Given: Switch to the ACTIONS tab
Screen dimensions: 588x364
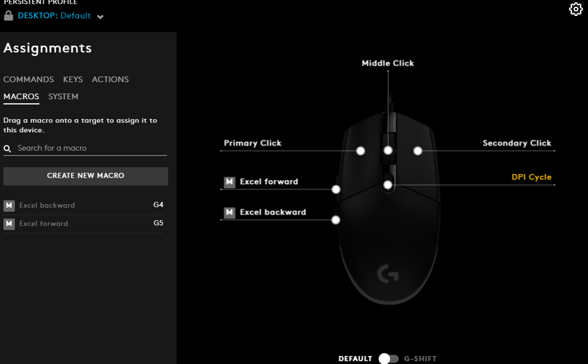Looking at the screenshot, I should (x=110, y=79).
